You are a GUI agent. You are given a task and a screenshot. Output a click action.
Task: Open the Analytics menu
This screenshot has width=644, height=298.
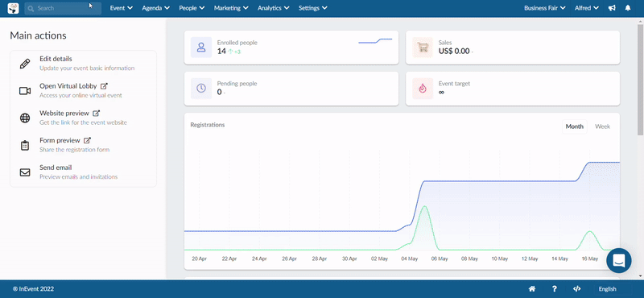pos(274,8)
